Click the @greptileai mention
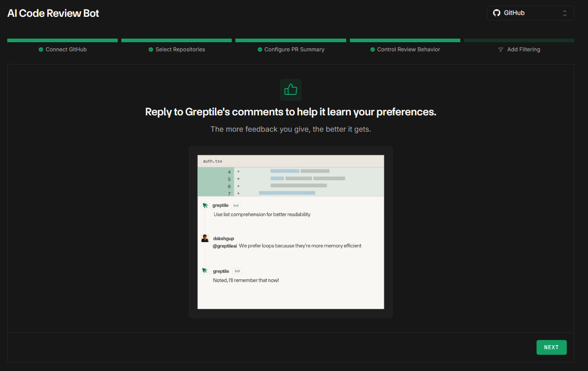This screenshot has height=371, width=588. [x=225, y=246]
